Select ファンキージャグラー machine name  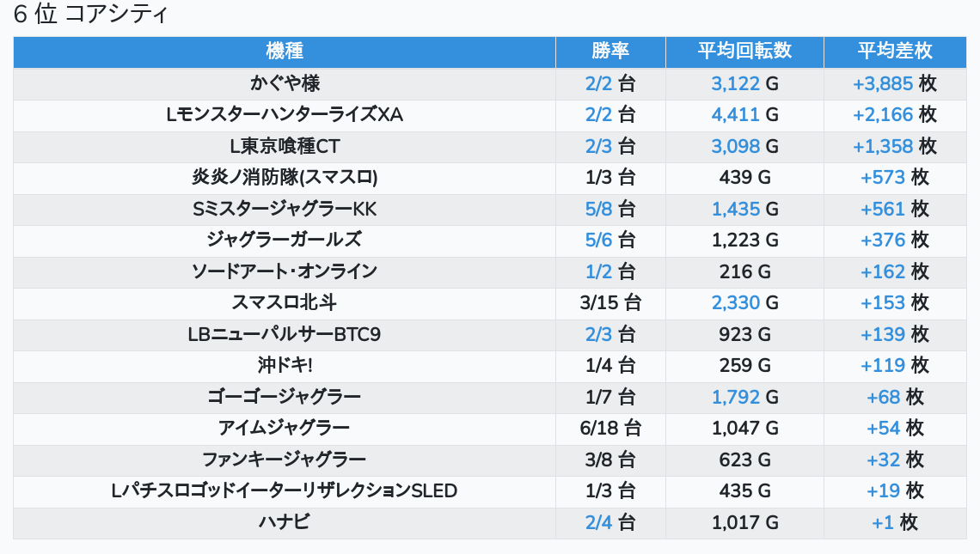(x=285, y=460)
